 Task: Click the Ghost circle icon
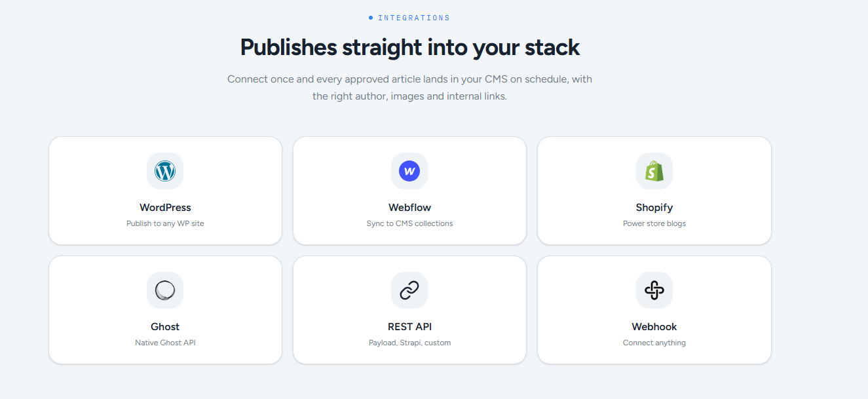pyautogui.click(x=165, y=290)
